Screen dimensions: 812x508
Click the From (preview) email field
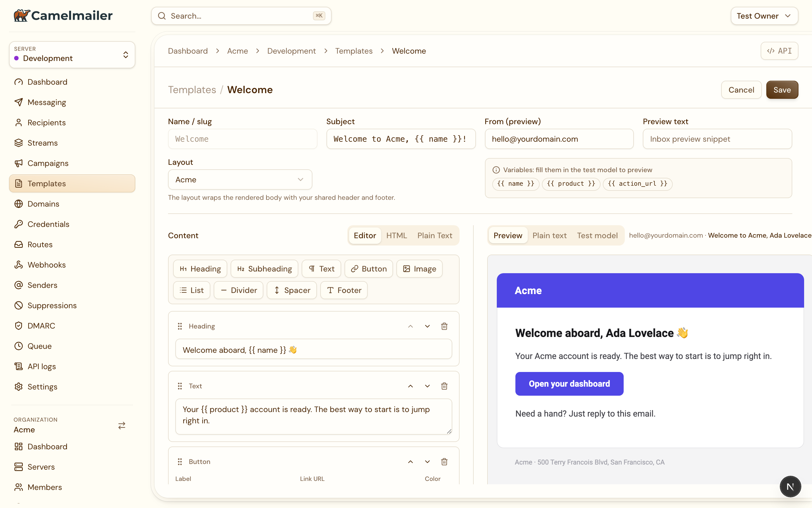click(x=559, y=139)
